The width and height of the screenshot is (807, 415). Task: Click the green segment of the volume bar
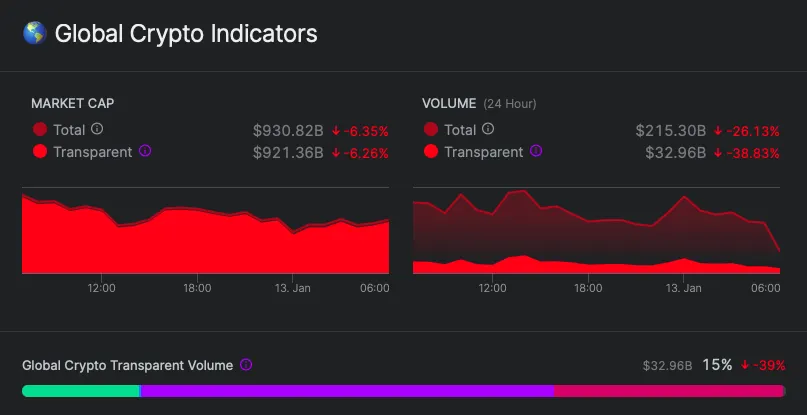click(x=81, y=390)
